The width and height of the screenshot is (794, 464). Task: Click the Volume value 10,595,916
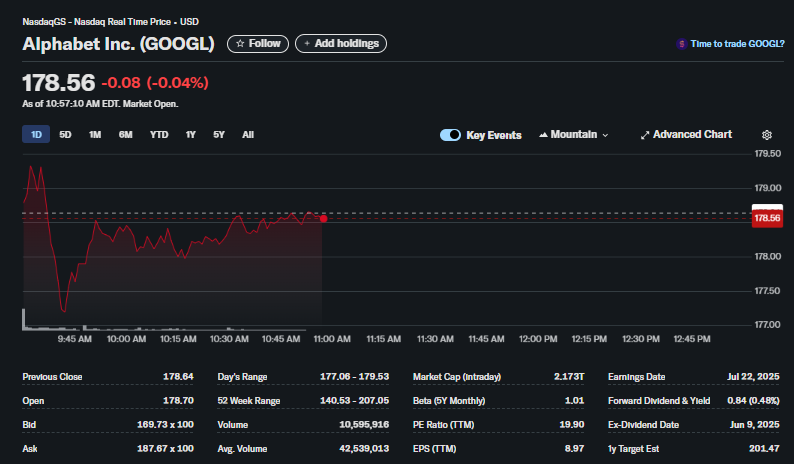click(364, 424)
